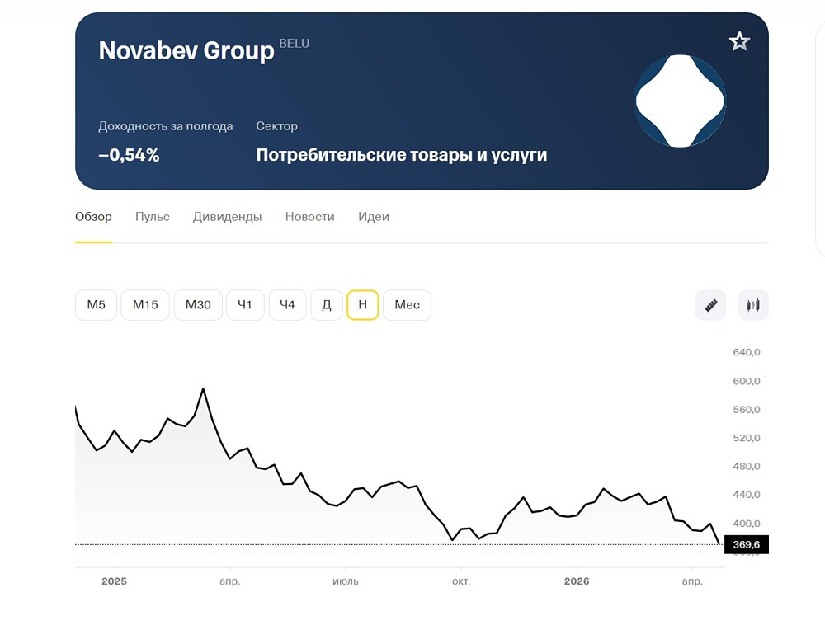Select the Н weekly interval
Screen dimensions: 825x644
363,305
